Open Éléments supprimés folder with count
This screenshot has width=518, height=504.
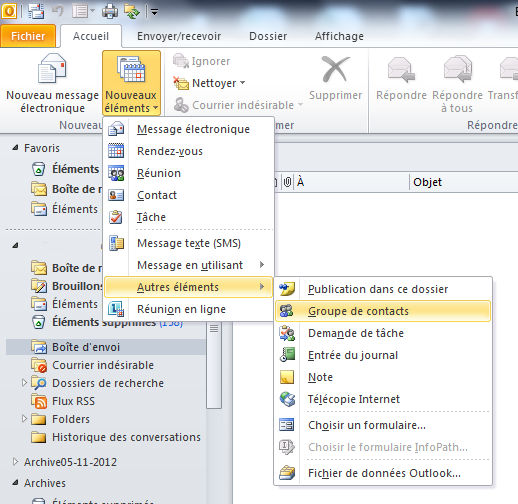point(107,322)
